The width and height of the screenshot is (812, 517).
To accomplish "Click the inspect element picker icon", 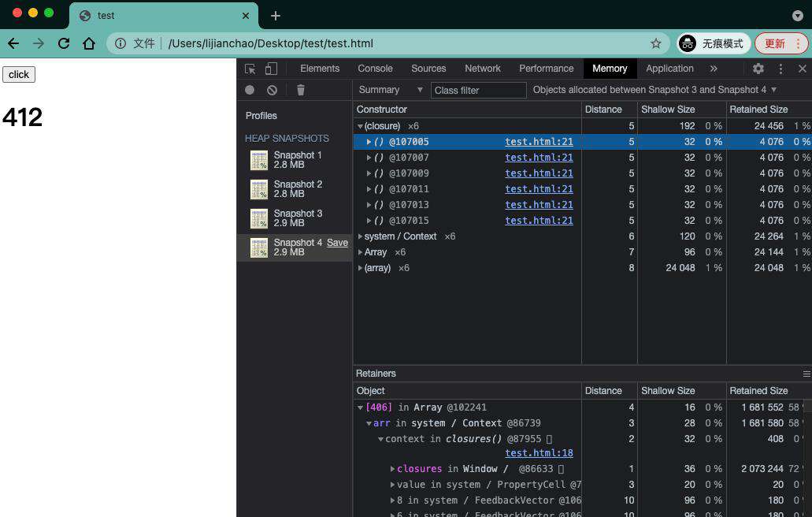I will [x=250, y=69].
